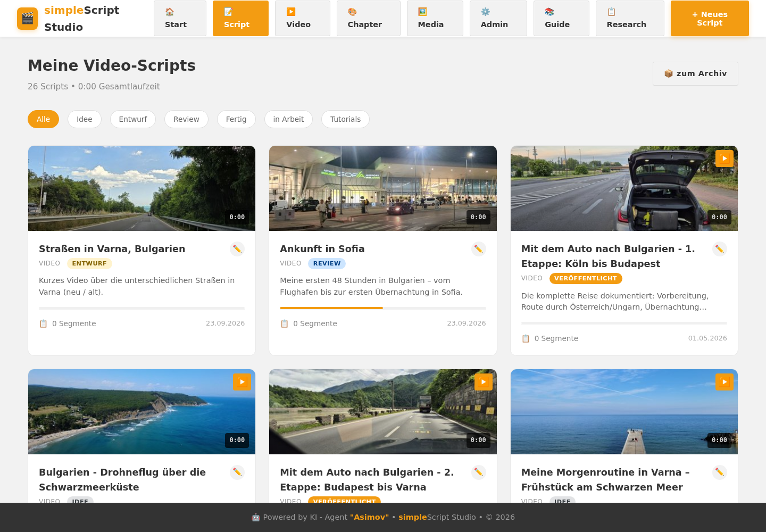The height and width of the screenshot is (532, 766).
Task: Open the Admin tab
Action: pyautogui.click(x=498, y=19)
